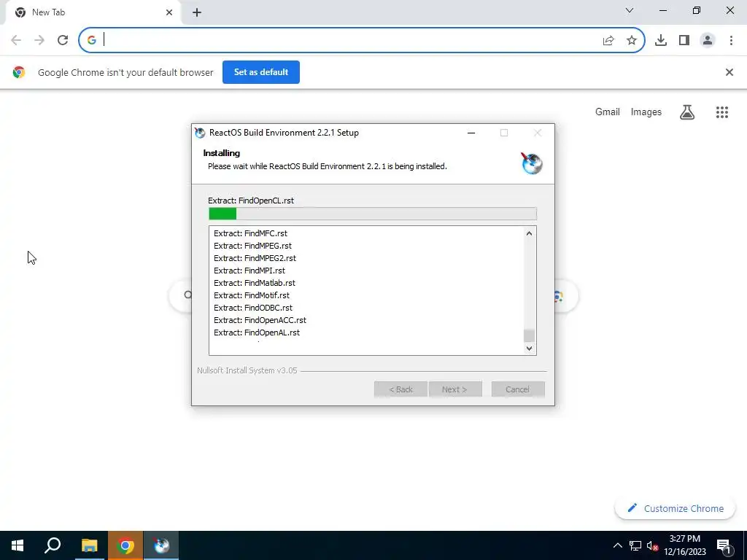This screenshot has width=747, height=560.
Task: Select the log line FindMPEG.rst
Action: click(252, 246)
